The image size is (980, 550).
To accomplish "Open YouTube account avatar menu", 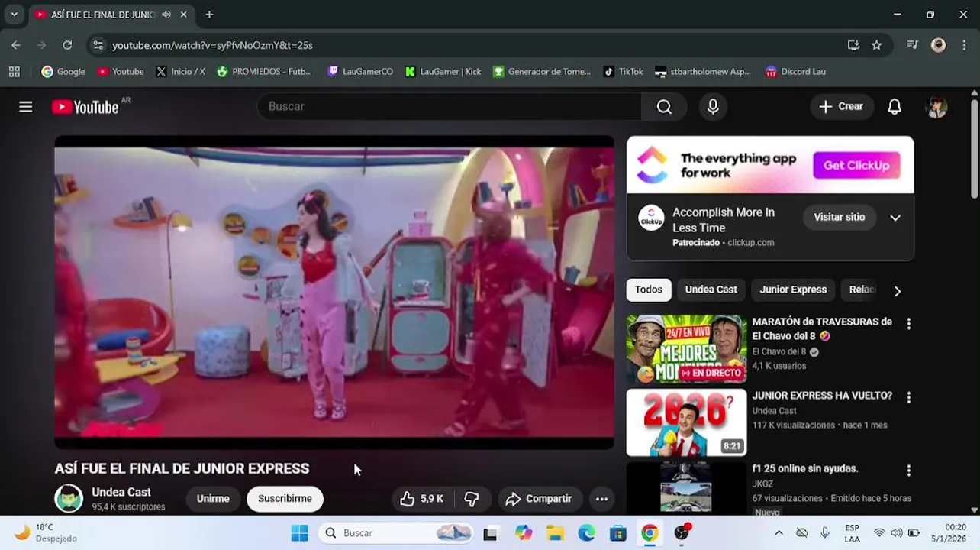I will (x=936, y=107).
